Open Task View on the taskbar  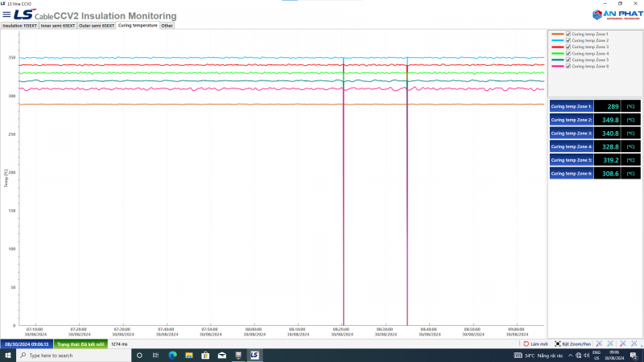(x=155, y=355)
